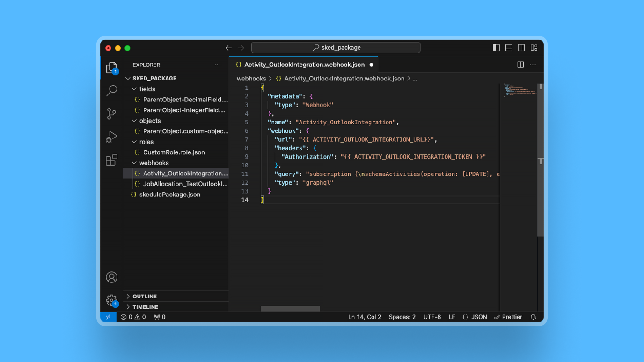Click the horizontal scrollbar in the editor

pyautogui.click(x=290, y=309)
